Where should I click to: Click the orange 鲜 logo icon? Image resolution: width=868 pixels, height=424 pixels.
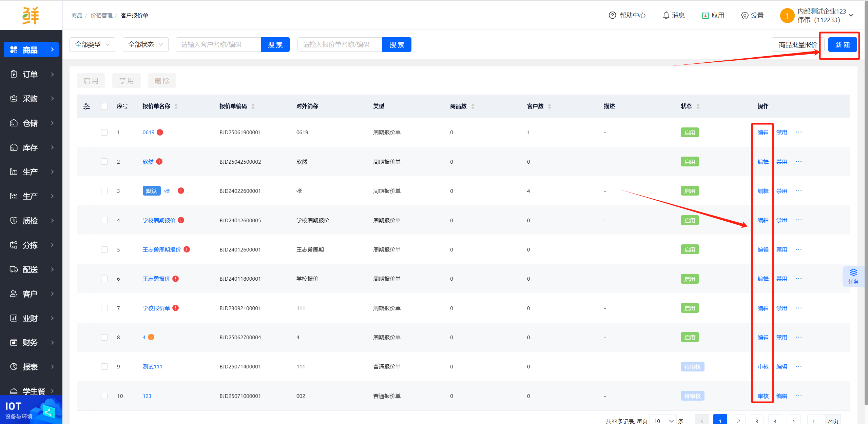point(31,15)
